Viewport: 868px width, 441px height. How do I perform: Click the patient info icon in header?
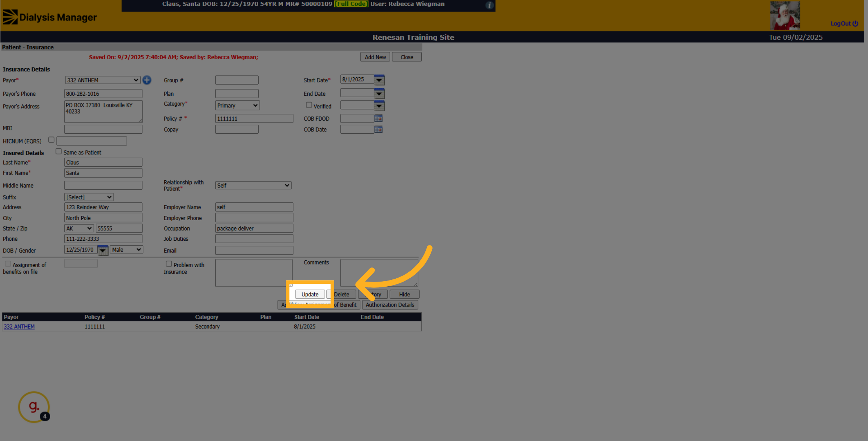pos(489,5)
